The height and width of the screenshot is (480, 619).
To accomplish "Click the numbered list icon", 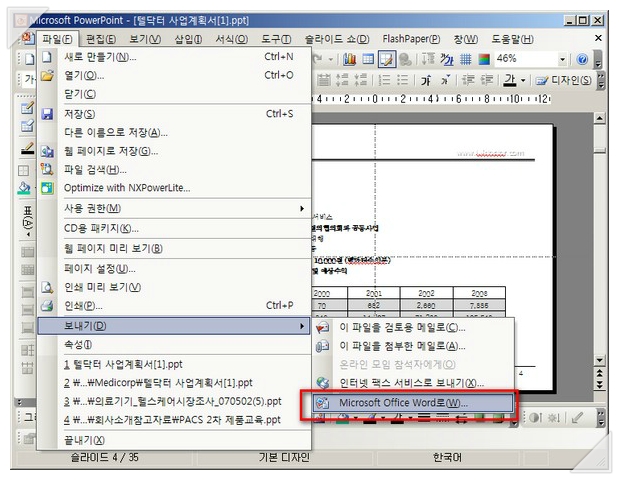I will click(x=385, y=80).
